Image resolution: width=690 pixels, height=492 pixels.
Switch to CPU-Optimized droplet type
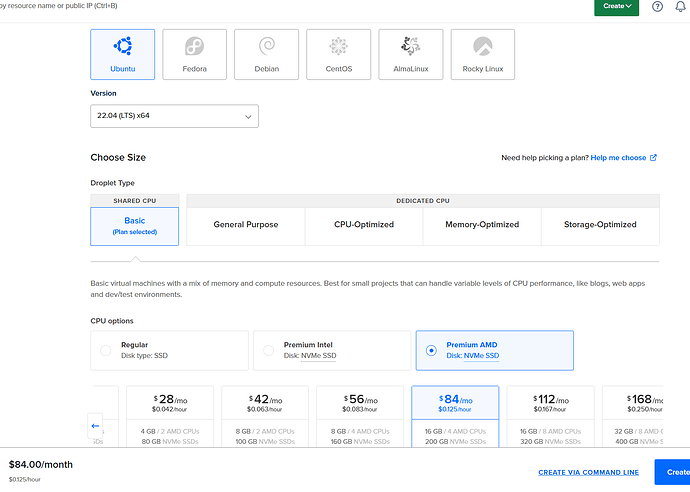point(364,225)
